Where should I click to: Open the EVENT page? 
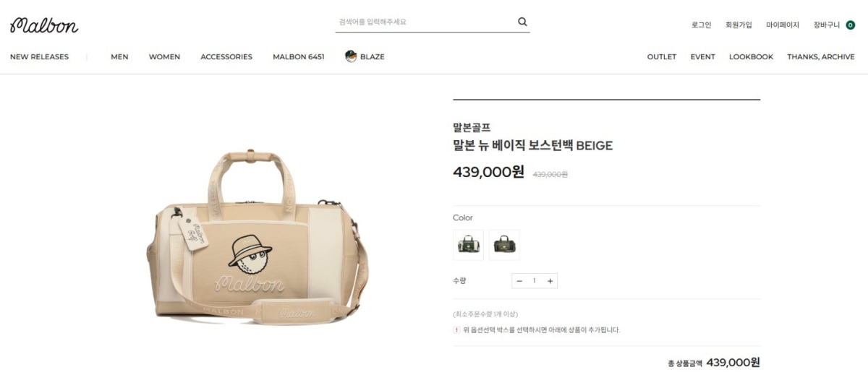point(702,57)
